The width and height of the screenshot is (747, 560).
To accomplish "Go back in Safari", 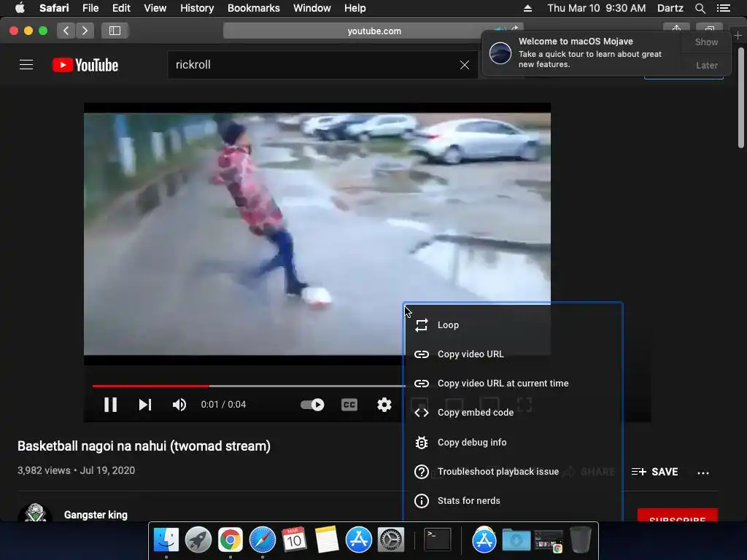I will 66,31.
